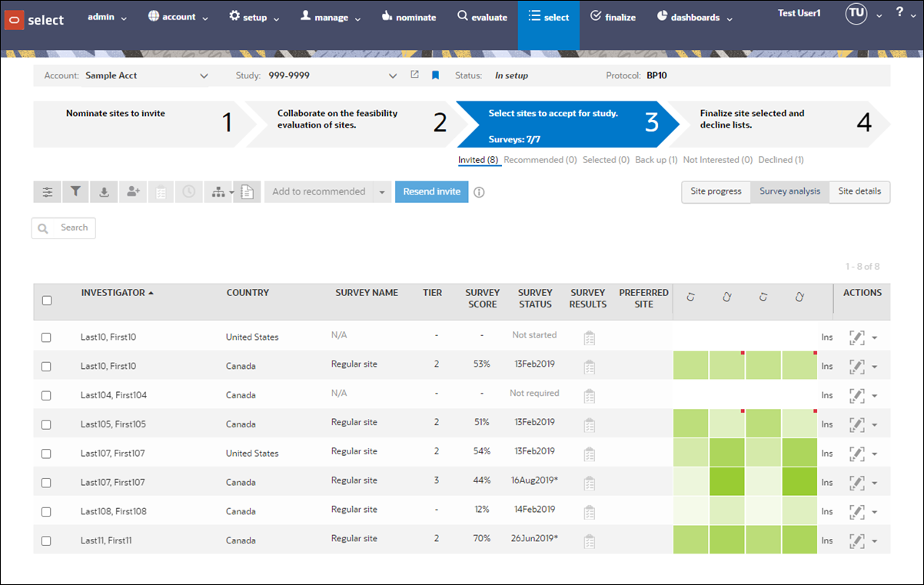The width and height of the screenshot is (924, 585).
Task: Click the clipboard survey toolbar icon
Action: [161, 192]
